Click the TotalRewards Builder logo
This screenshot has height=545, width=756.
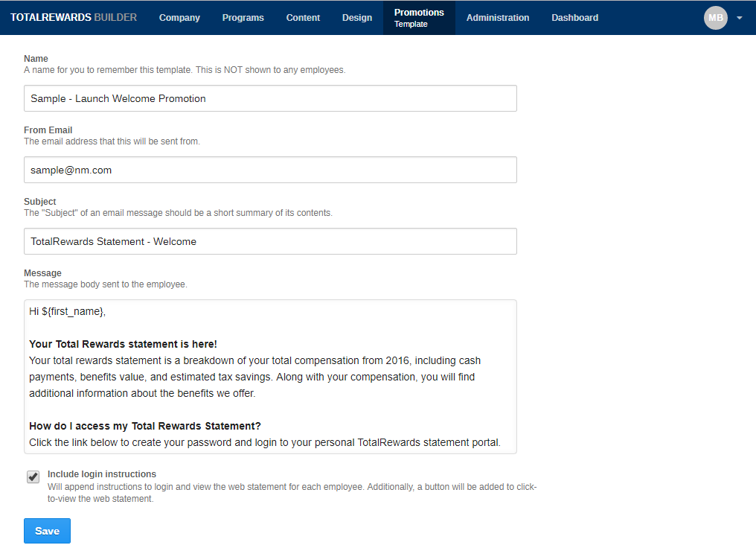tap(74, 17)
